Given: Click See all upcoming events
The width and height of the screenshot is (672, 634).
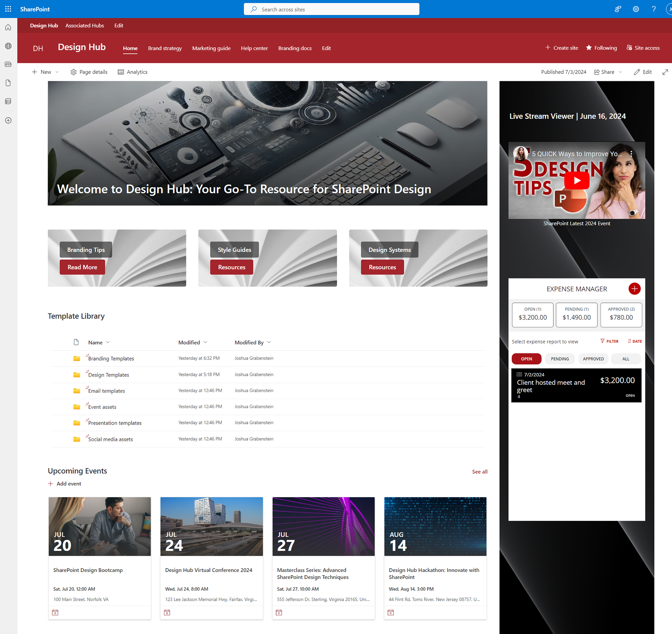Looking at the screenshot, I should 479,472.
